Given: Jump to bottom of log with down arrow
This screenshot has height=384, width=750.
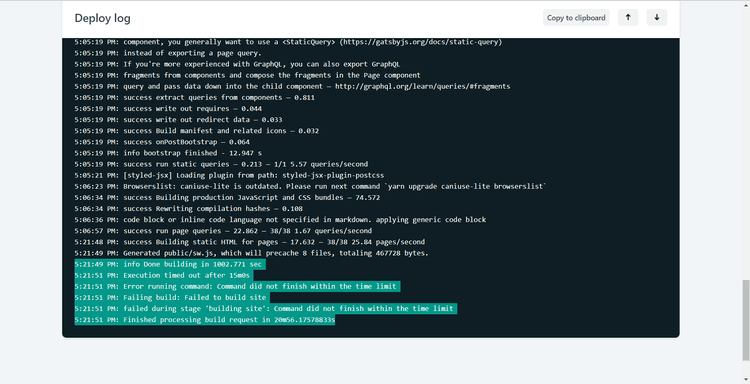Looking at the screenshot, I should click(x=657, y=18).
